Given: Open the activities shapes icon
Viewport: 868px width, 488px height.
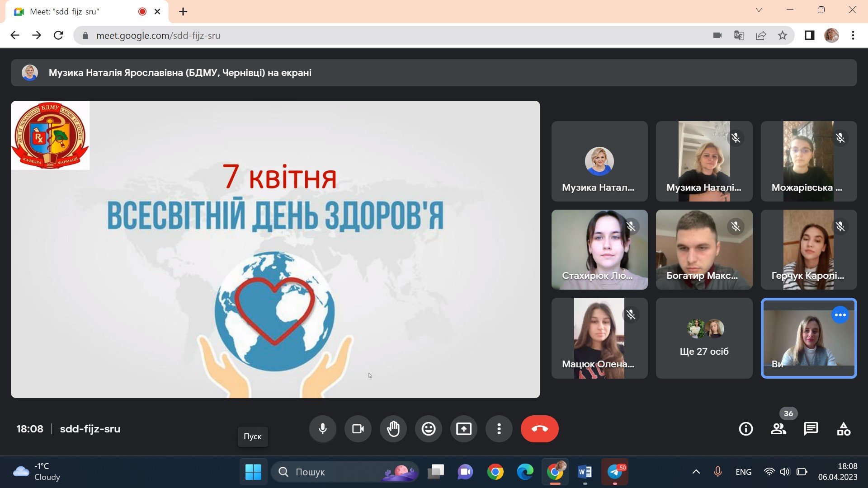Looking at the screenshot, I should [843, 429].
